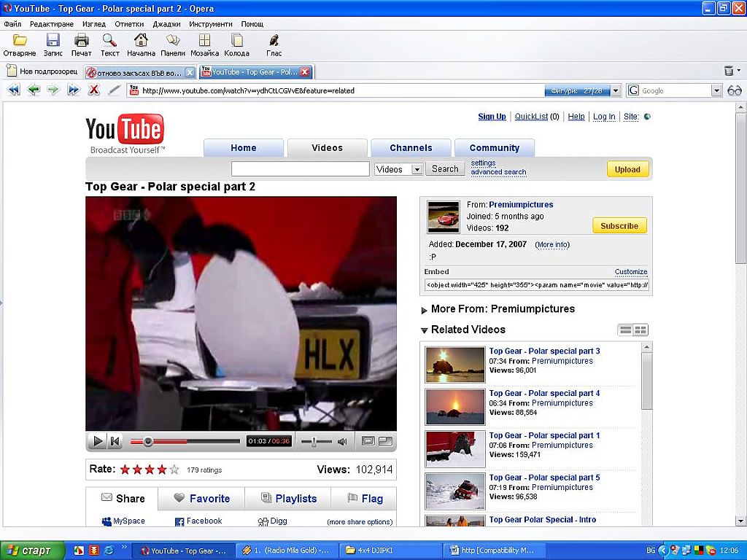The height and width of the screenshot is (560, 747).
Task: Stop page loading with red X icon
Action: pyautogui.click(x=94, y=90)
